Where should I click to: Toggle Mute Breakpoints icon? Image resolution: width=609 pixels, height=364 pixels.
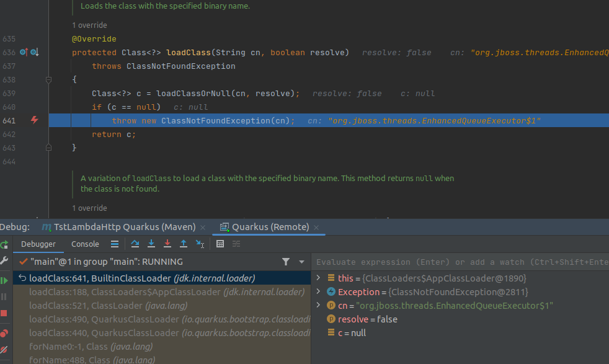(x=4, y=350)
